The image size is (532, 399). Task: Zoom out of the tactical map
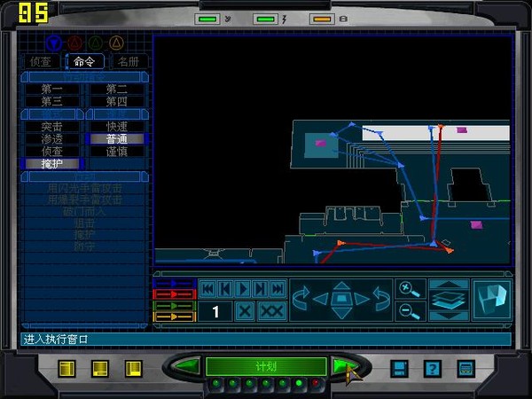click(407, 309)
